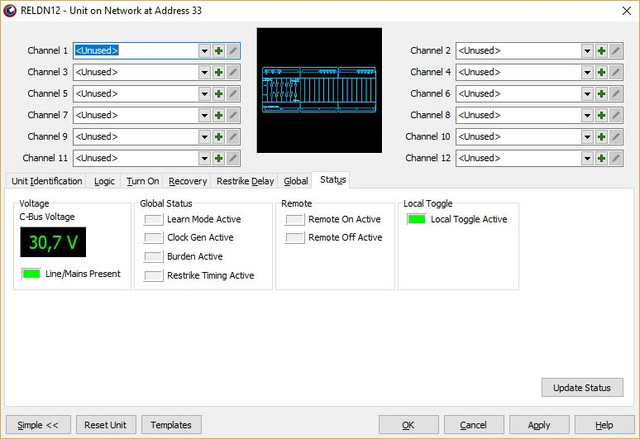Viewport: 640px width, 439px height.
Task: Click the green Line/Mains Present indicator
Action: click(31, 274)
